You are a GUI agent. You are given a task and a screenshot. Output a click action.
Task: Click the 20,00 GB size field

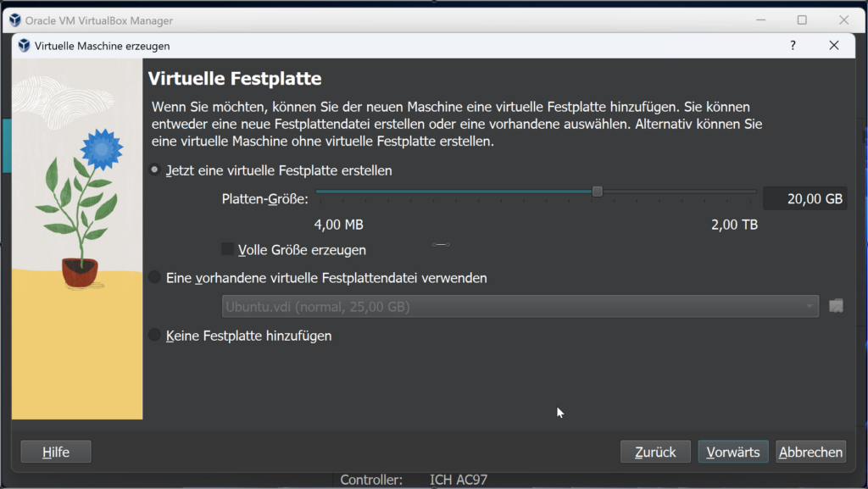pyautogui.click(x=805, y=198)
